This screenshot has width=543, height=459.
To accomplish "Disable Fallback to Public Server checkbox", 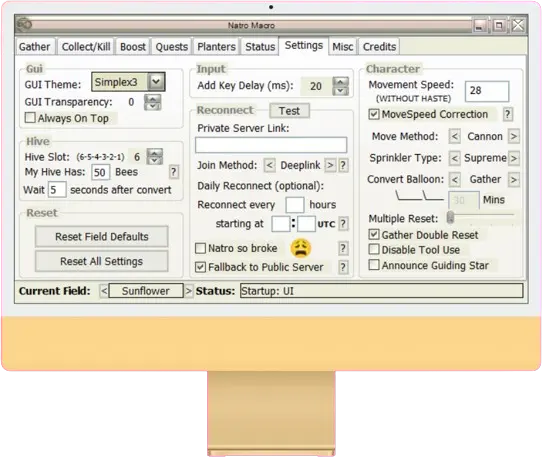I will click(201, 267).
